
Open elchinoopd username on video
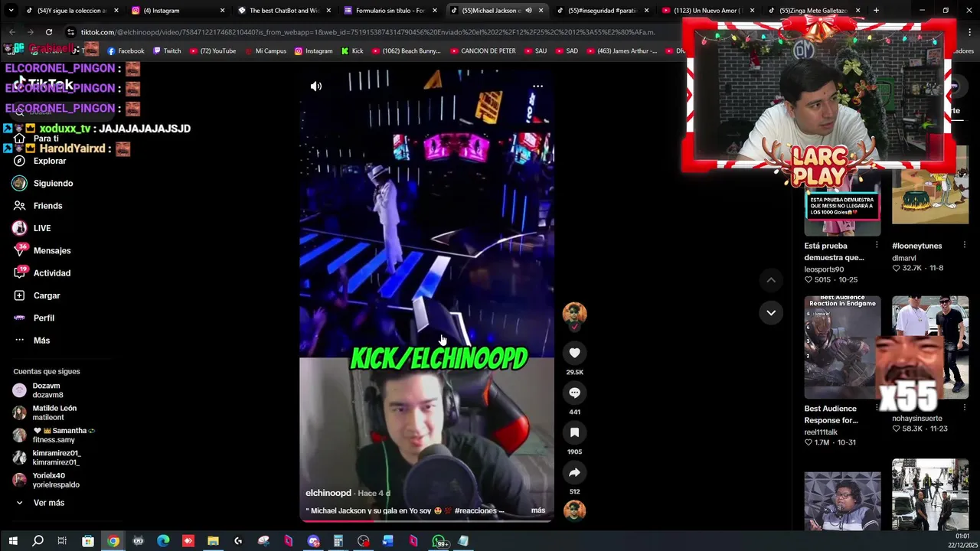point(328,493)
